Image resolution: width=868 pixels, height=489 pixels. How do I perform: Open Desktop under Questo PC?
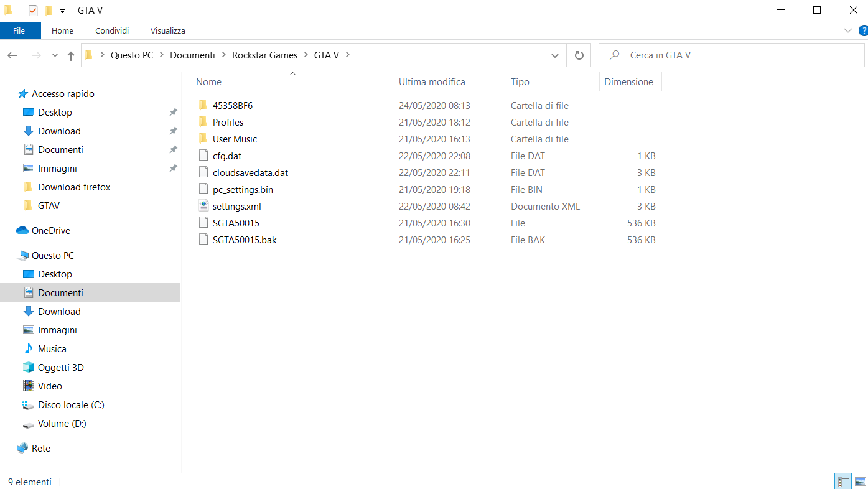55,274
